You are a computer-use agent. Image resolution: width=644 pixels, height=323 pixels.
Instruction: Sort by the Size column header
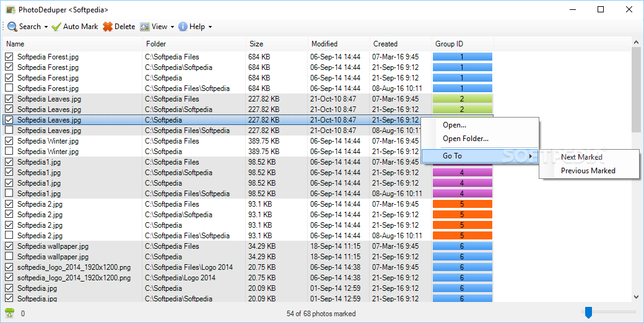click(277, 44)
